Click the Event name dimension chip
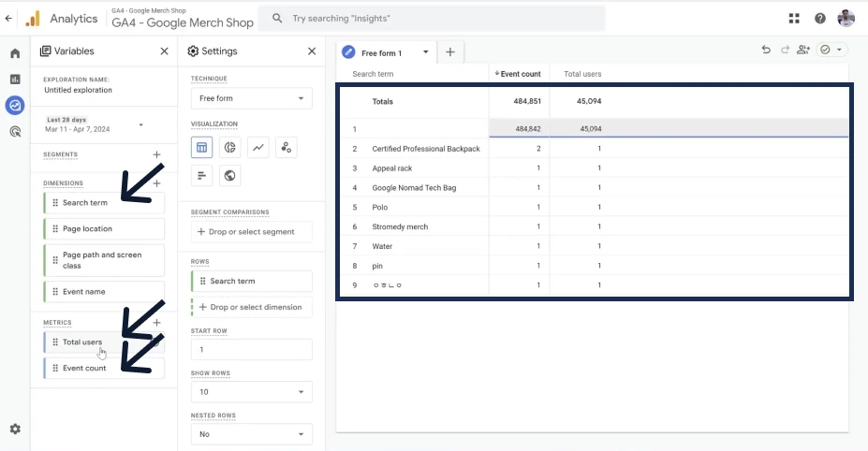This screenshot has height=451, width=868. [104, 292]
